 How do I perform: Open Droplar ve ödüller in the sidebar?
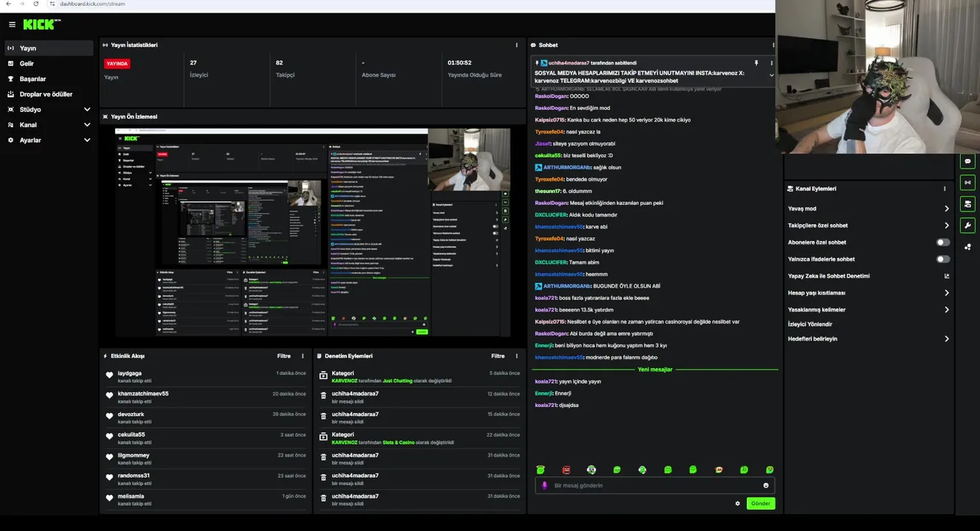pyautogui.click(x=49, y=94)
